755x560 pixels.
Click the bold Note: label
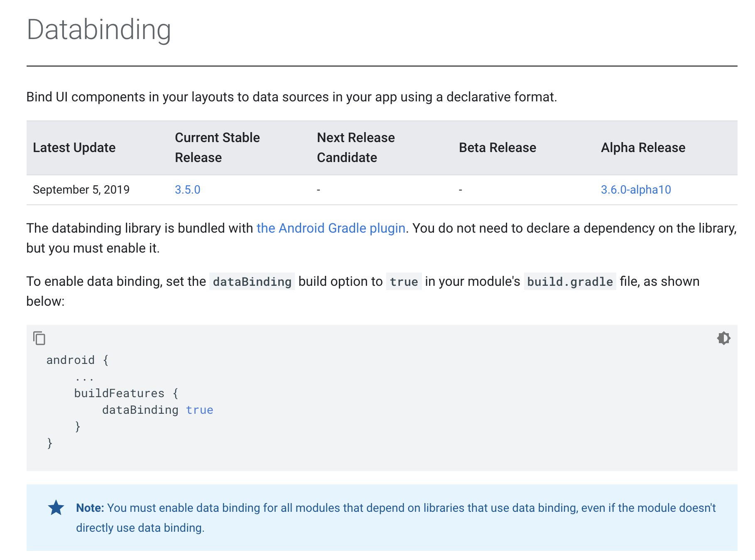pyautogui.click(x=90, y=508)
